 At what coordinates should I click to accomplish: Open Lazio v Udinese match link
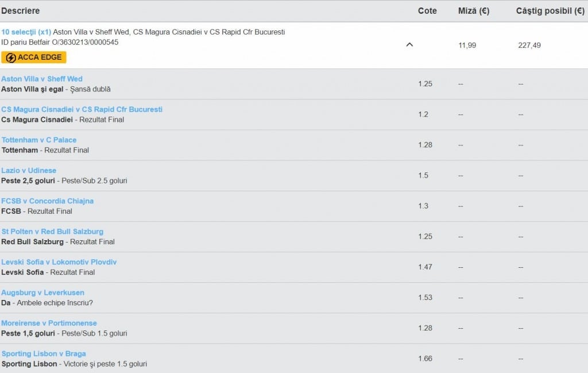pos(29,170)
